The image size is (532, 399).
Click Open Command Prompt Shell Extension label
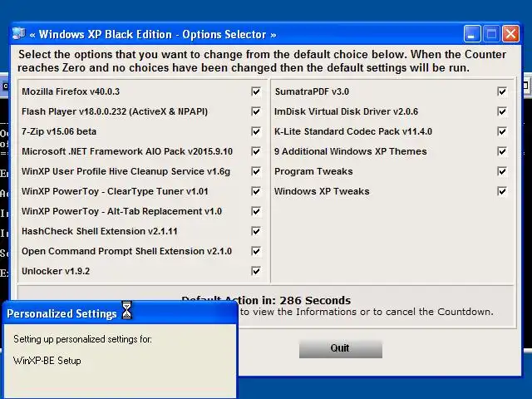tap(126, 251)
